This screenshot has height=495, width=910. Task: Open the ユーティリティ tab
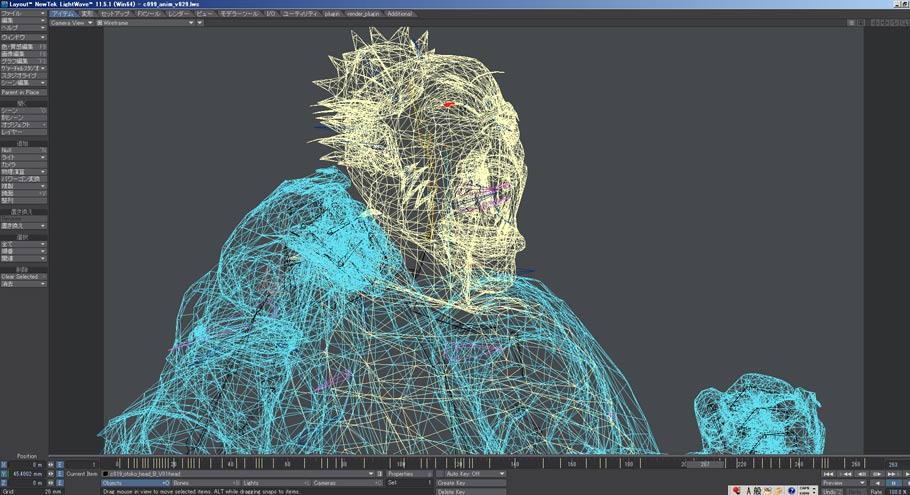299,14
